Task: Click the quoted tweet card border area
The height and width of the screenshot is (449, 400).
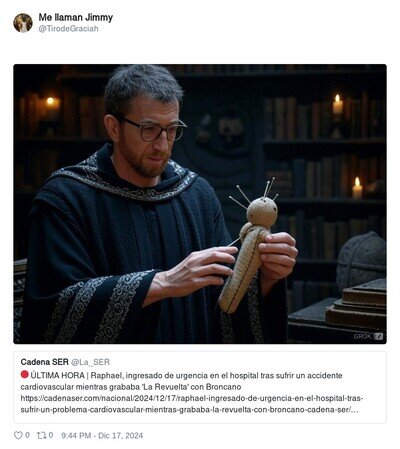Action: 200,387
